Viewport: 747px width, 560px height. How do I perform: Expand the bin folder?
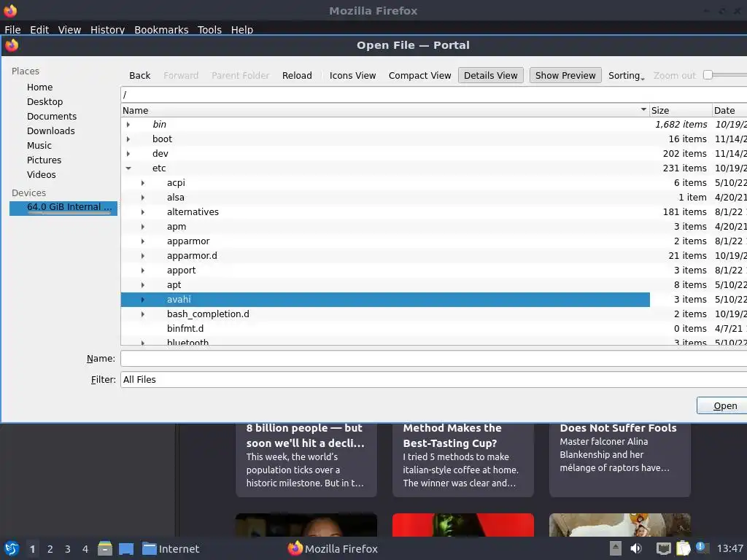coord(128,125)
